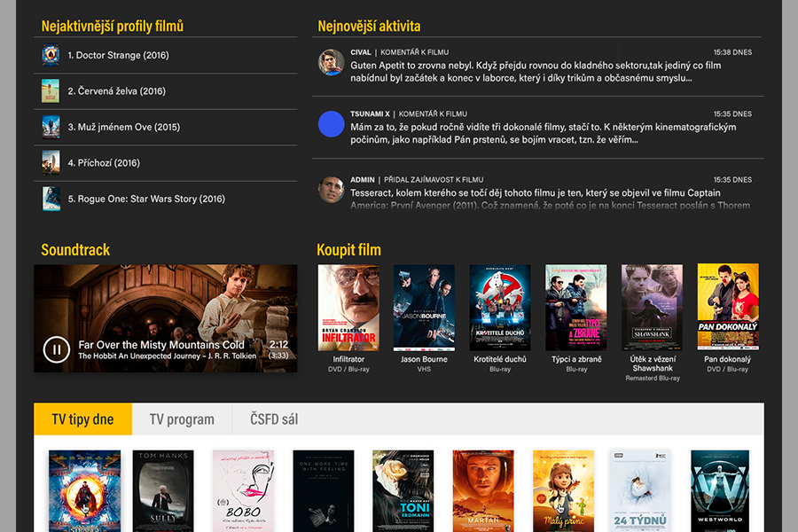Click the Infiltrator poster in Koupit film

click(x=348, y=307)
